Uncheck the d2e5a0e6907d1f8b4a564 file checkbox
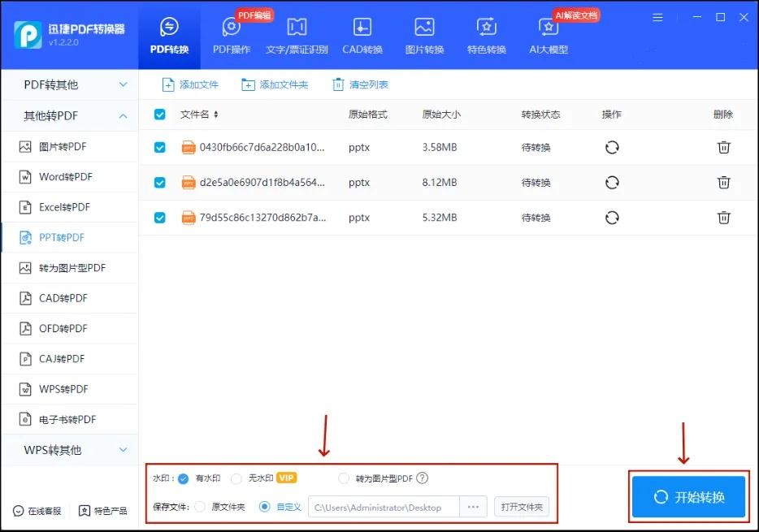Image resolution: width=759 pixels, height=532 pixels. click(160, 183)
